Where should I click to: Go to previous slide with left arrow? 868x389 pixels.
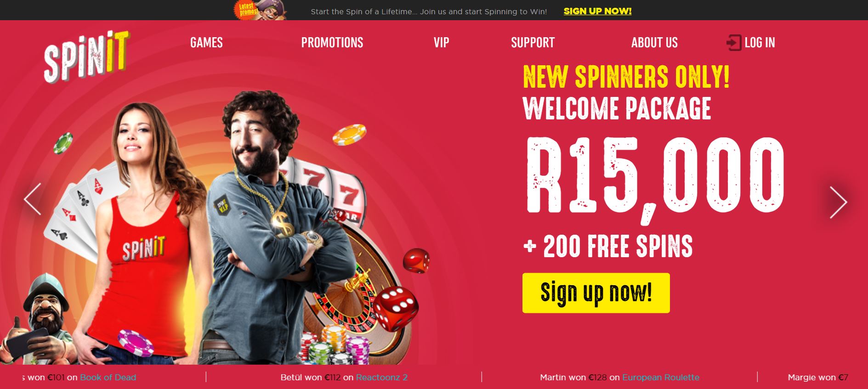coord(33,199)
